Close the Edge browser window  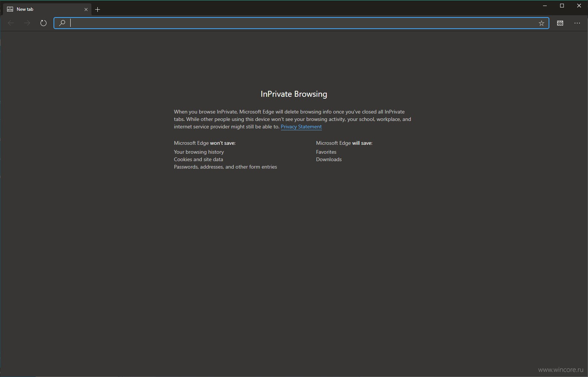click(579, 6)
